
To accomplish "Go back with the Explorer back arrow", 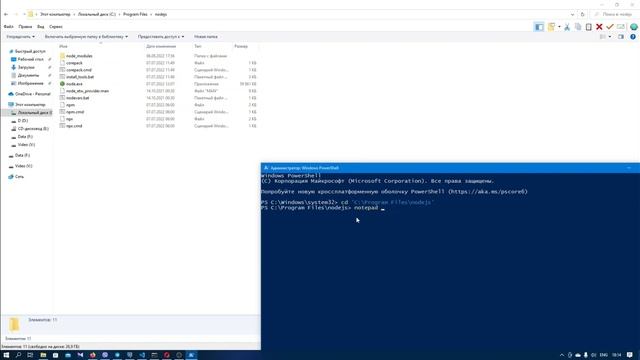I will coord(6,14).
